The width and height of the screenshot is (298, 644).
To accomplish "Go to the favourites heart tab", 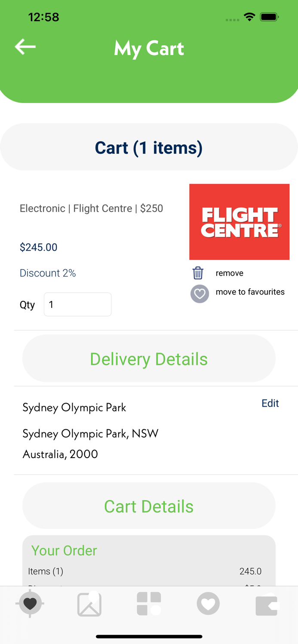I will [208, 604].
